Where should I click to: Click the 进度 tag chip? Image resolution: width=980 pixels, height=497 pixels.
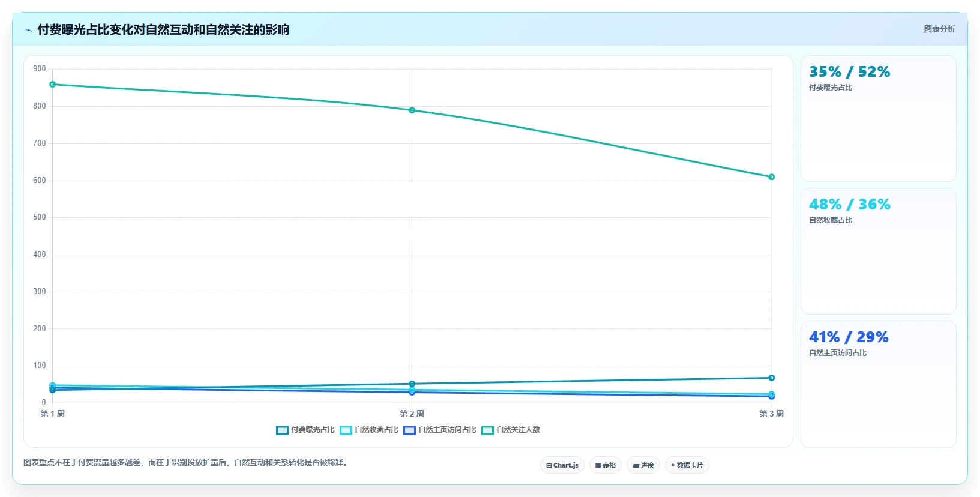tap(643, 465)
